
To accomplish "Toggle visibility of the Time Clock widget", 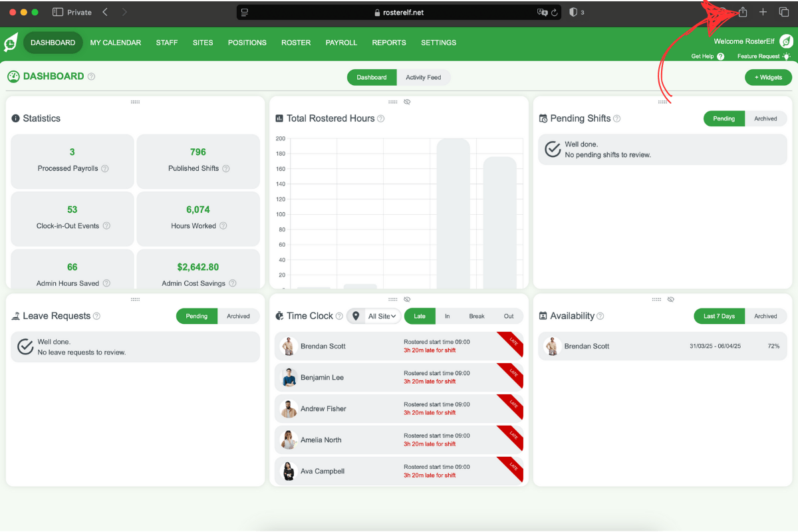I will pyautogui.click(x=407, y=299).
